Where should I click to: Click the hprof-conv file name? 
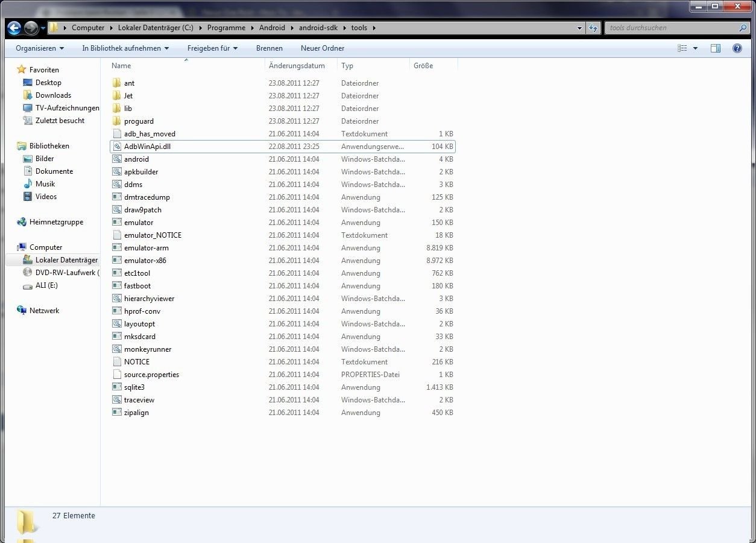coord(142,311)
